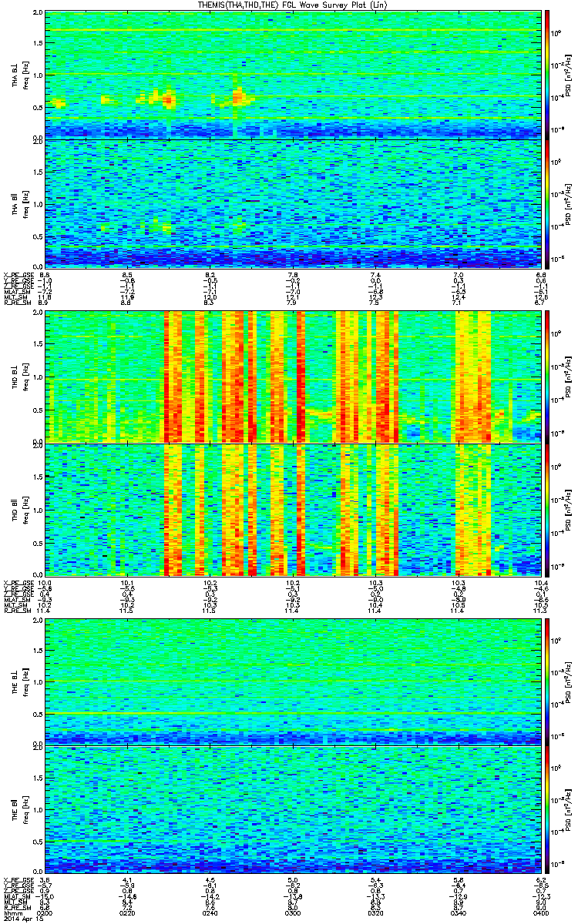Select the THA B-parallel freq axis label
578x924 pixels.
[18, 204]
